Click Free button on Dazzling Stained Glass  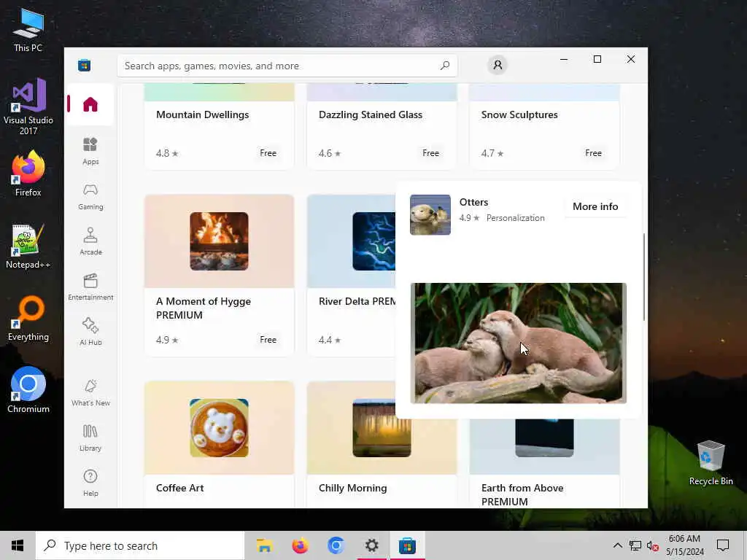click(430, 153)
